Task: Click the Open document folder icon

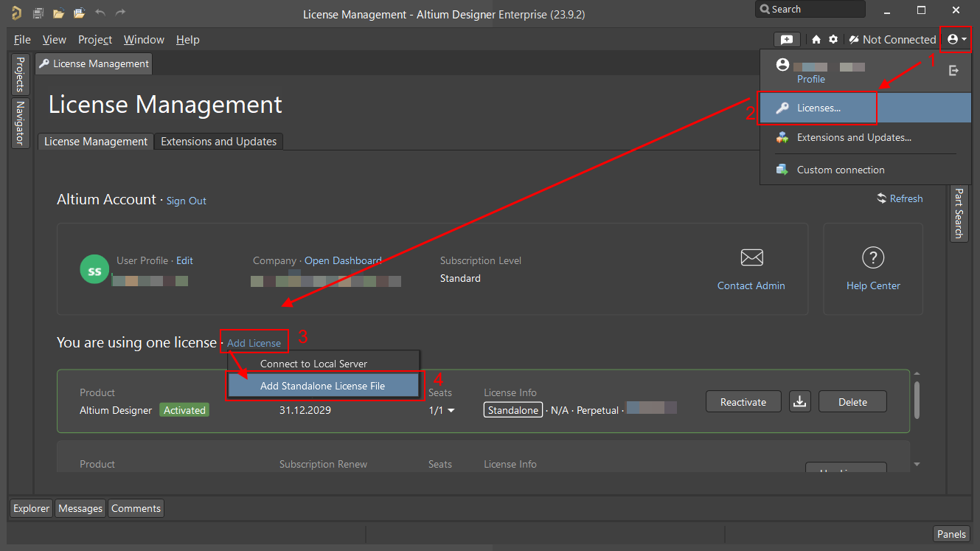Action: (x=58, y=12)
